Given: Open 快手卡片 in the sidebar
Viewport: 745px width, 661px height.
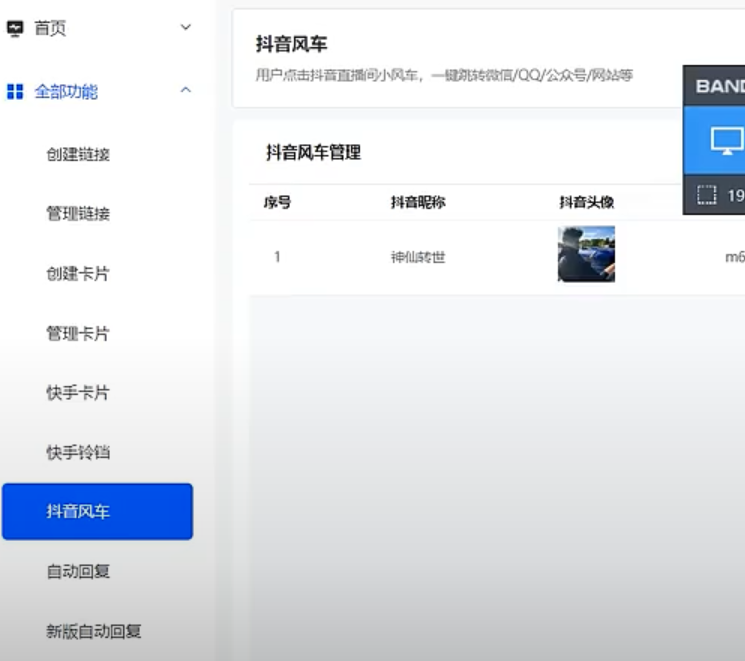Looking at the screenshot, I should 78,393.
